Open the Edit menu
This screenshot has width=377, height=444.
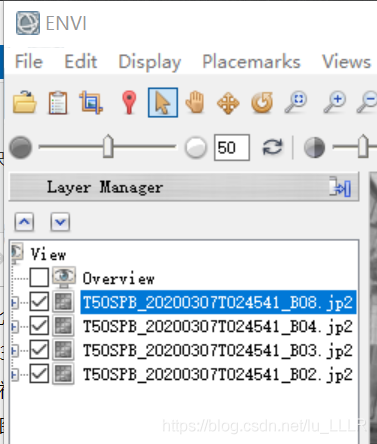(81, 62)
